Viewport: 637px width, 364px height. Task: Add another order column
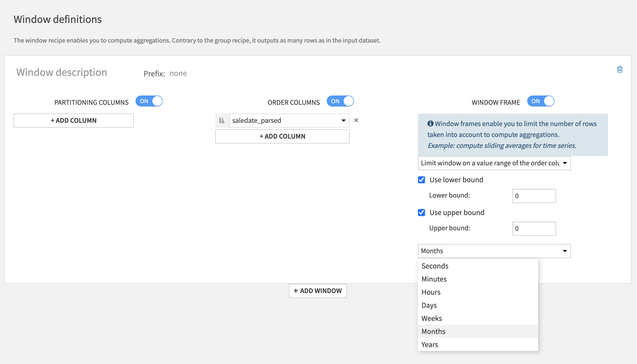(x=282, y=136)
